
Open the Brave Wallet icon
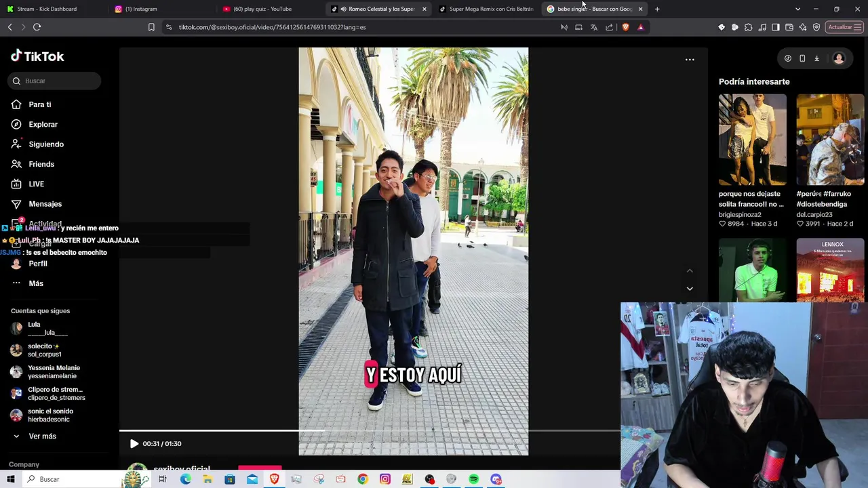pos(789,27)
